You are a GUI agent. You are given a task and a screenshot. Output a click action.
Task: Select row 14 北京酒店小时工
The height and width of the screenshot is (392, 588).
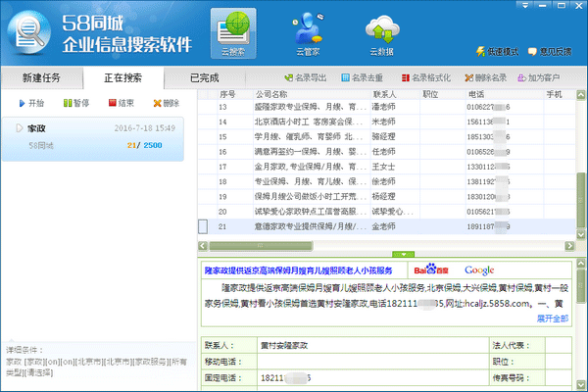pos(309,122)
